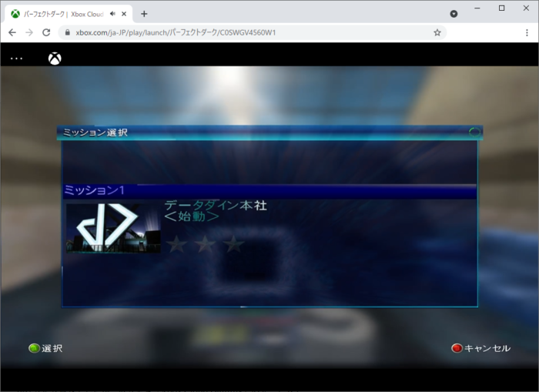Select the パーフェクトダーク browser tab
The image size is (539, 392).
click(x=62, y=14)
